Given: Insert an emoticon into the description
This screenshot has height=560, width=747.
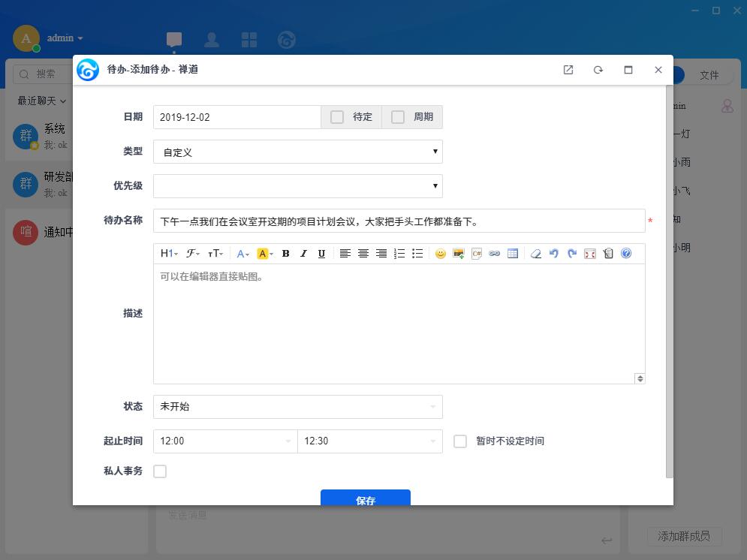Looking at the screenshot, I should point(441,254).
